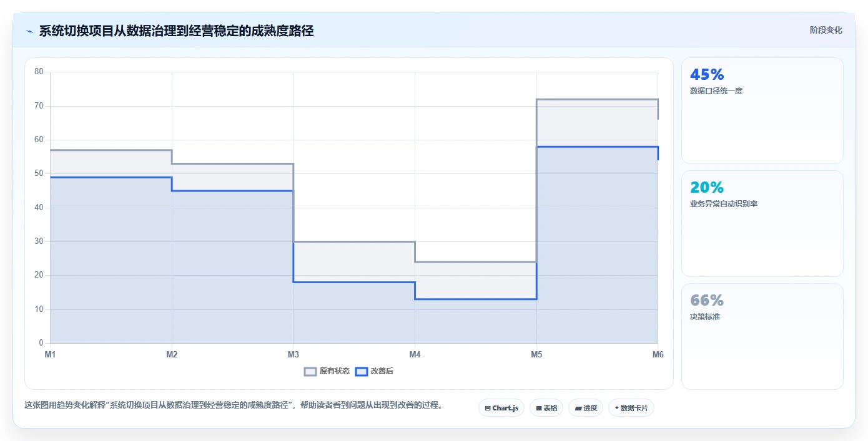Click the M4 axis label
The height and width of the screenshot is (441, 868).
click(415, 355)
